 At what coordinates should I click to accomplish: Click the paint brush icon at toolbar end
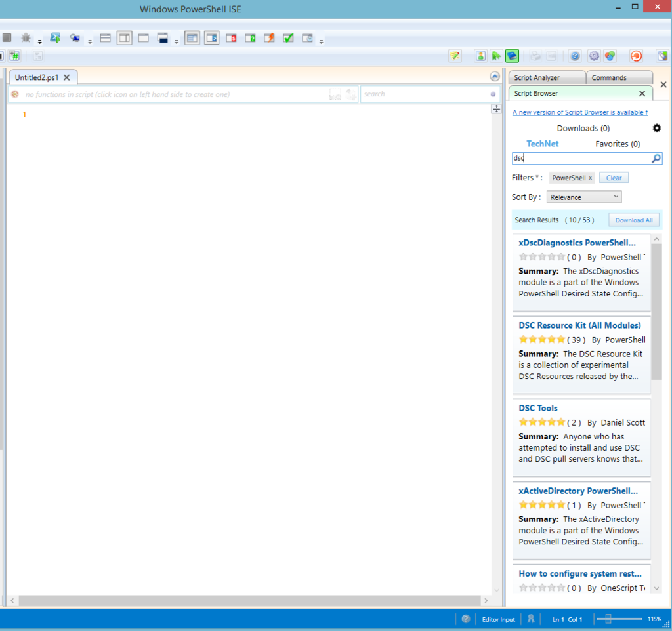pos(663,56)
